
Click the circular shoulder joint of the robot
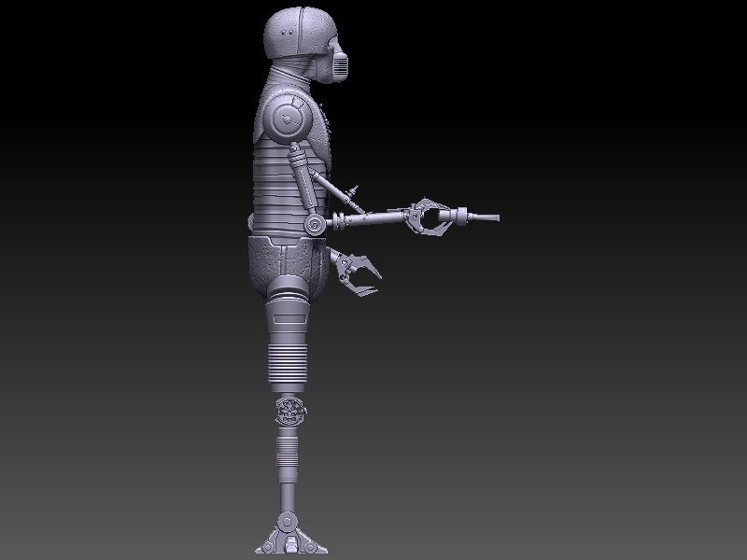(289, 119)
